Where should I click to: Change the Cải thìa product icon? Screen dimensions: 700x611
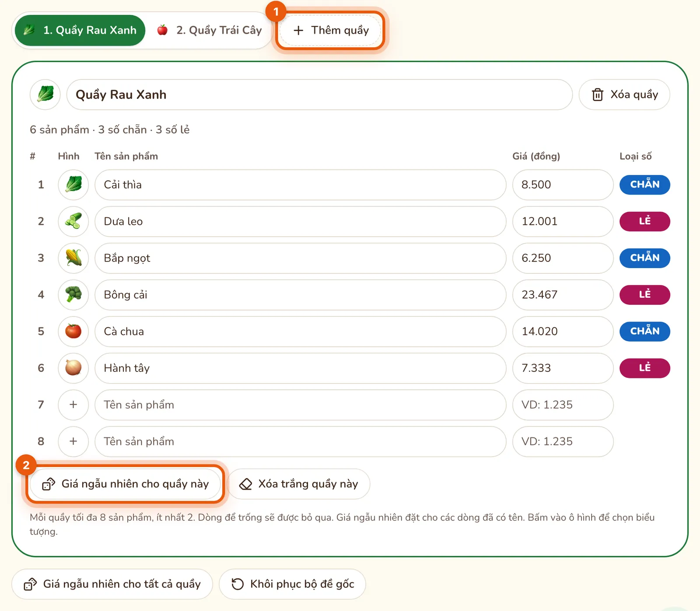pyautogui.click(x=73, y=185)
